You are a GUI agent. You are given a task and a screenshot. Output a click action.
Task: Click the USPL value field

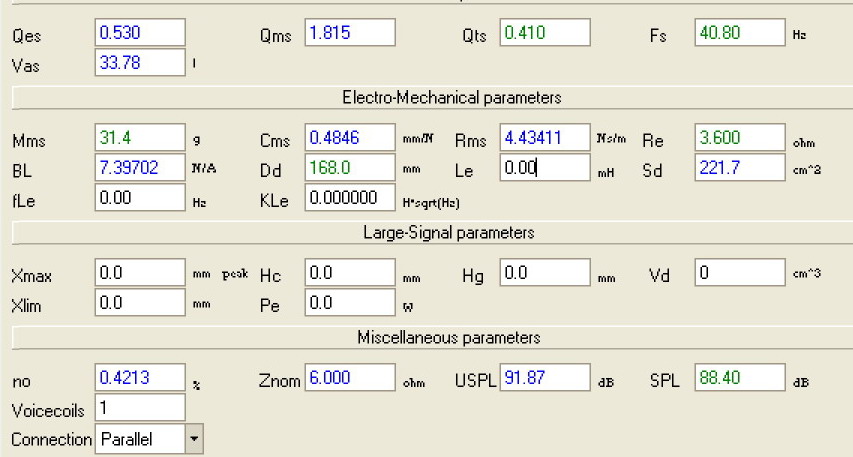[543, 378]
